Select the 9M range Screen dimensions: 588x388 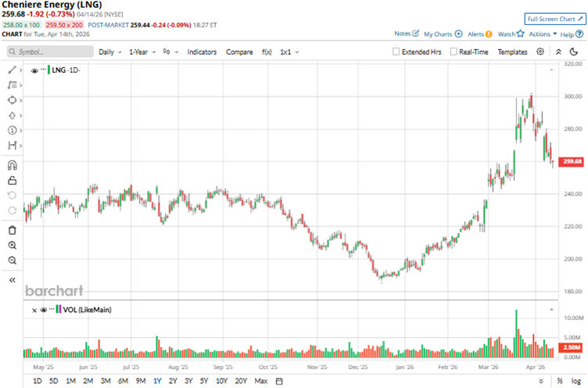pos(141,381)
